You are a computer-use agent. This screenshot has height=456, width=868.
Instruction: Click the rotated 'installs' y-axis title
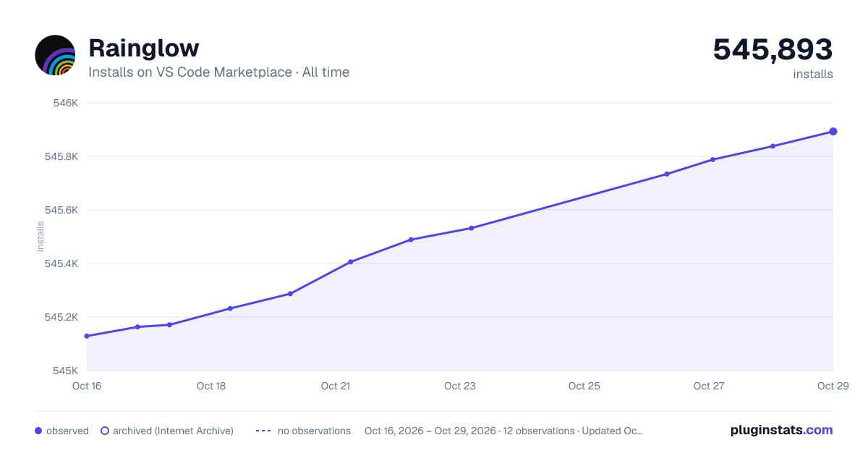coord(41,237)
